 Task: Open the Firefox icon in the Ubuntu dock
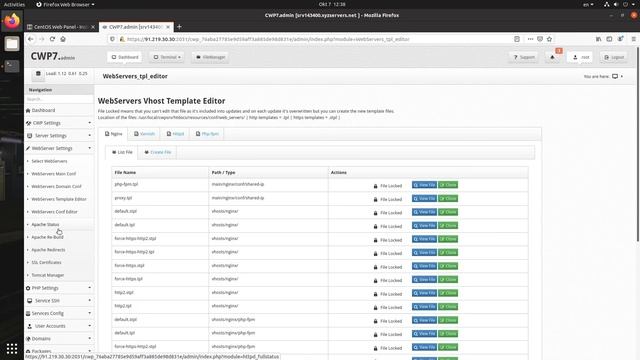point(12,21)
